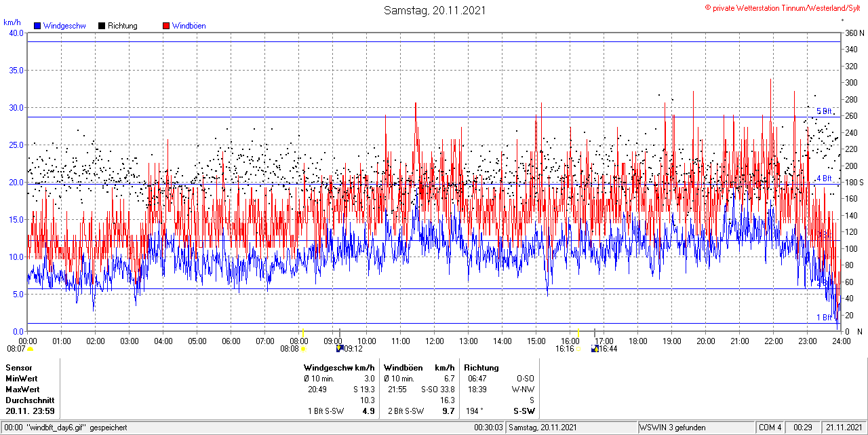Click the 40.0 value on the left axis
This screenshot has width=868, height=435.
pos(15,33)
